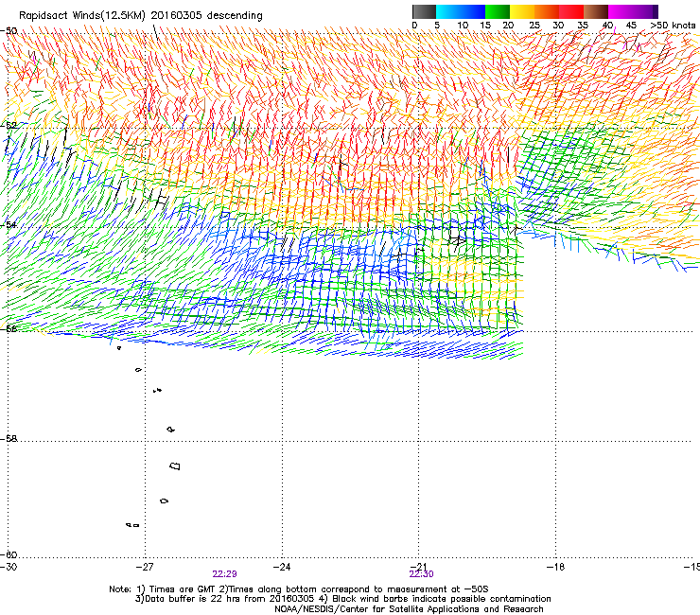
Task: Click the brown 35-40 knots legend segment
Action: tap(596, 11)
